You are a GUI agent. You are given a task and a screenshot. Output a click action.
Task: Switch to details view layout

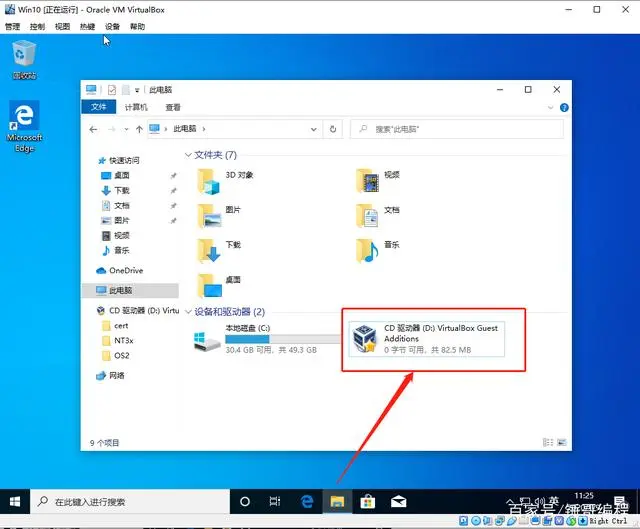548,442
